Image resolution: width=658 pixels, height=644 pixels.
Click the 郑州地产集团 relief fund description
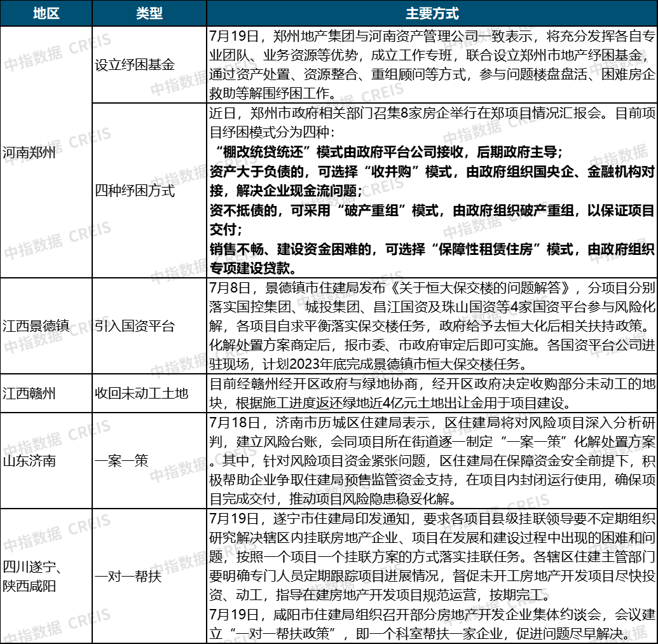coord(432,65)
